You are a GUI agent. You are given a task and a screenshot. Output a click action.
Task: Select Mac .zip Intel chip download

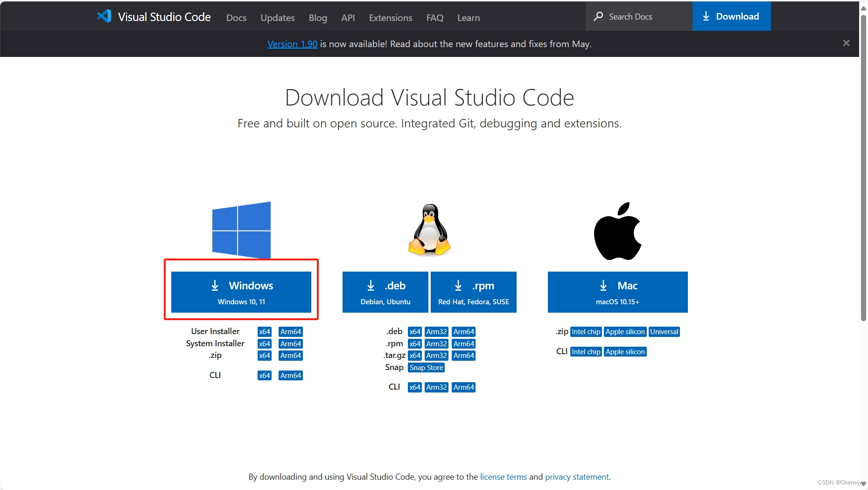coord(586,332)
